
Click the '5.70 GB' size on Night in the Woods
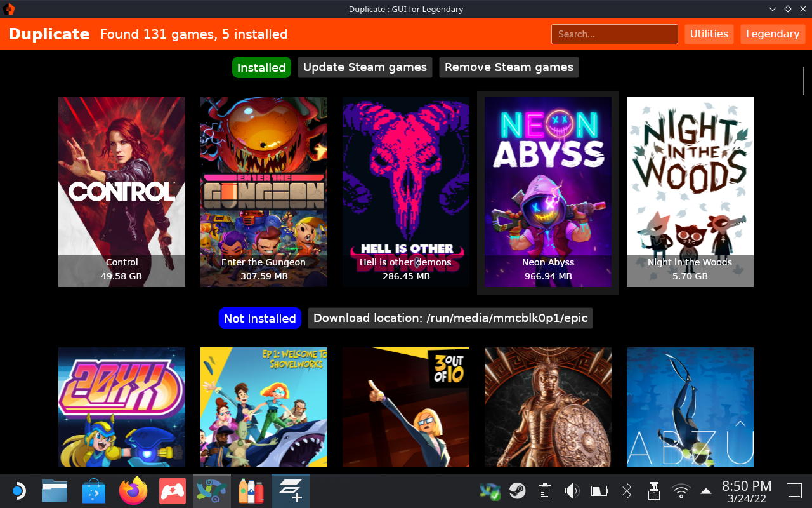click(x=690, y=276)
